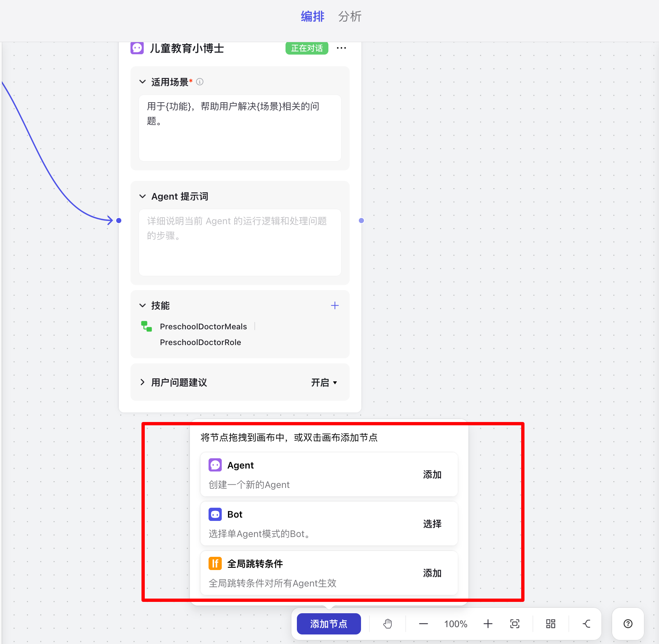Screen dimensions: 659x644
Task: Click the auto layout grid icon
Action: pos(551,624)
